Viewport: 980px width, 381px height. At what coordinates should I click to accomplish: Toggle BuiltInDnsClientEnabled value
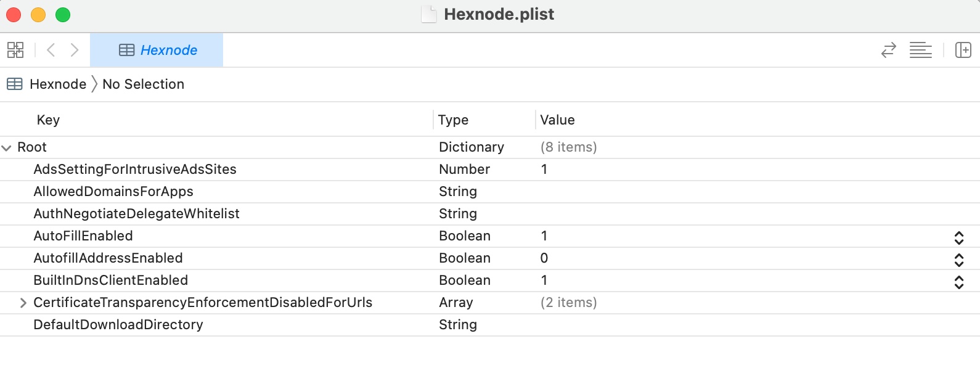960,281
